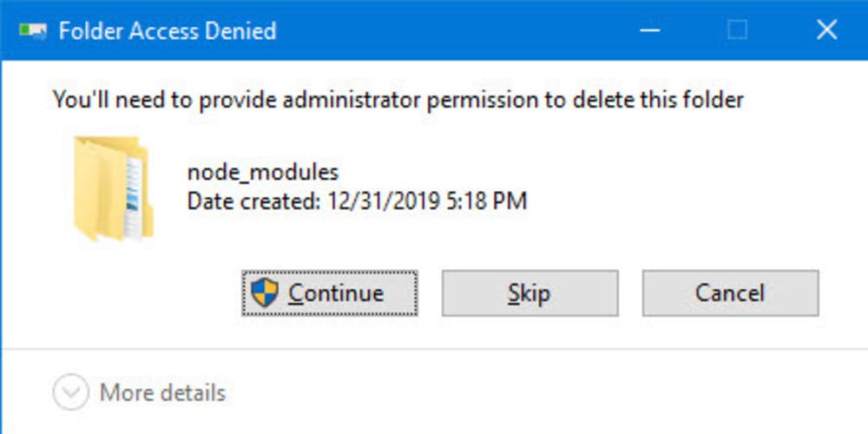Viewport: 868px width, 434px height.
Task: Click the Date created label
Action: [x=253, y=201]
